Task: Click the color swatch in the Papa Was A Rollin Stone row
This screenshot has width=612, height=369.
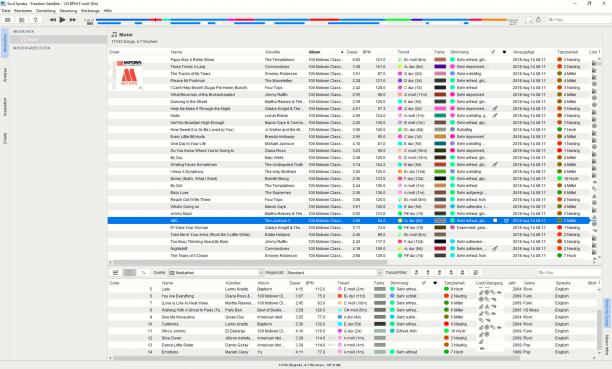Action: (x=440, y=60)
